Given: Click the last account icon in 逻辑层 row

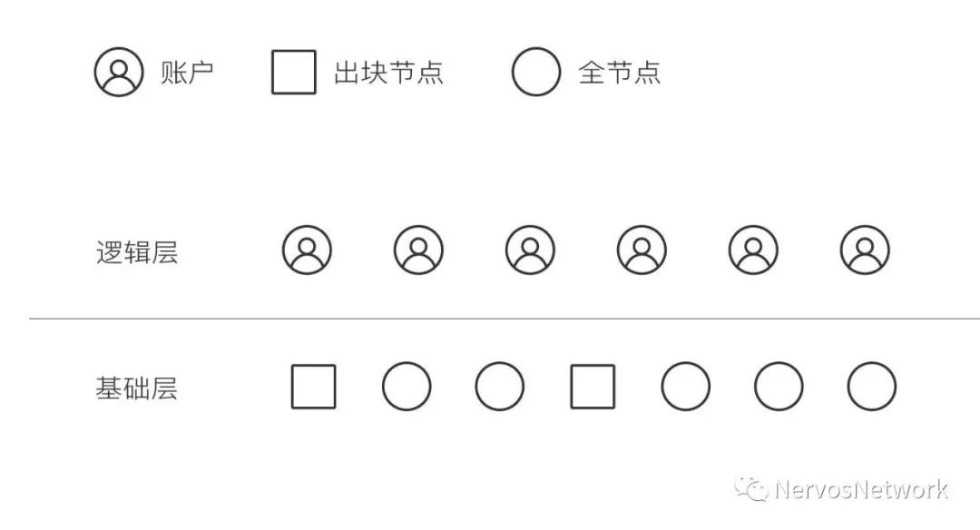Looking at the screenshot, I should click(x=865, y=250).
